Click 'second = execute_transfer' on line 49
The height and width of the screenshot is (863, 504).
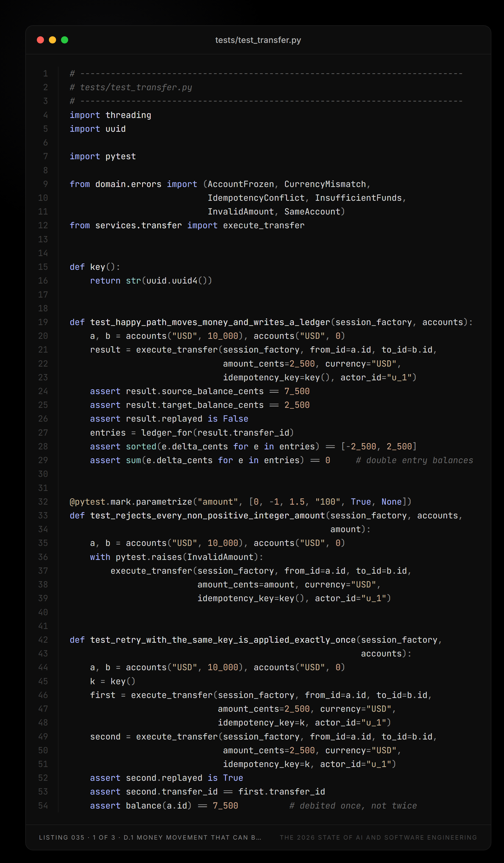pos(154,737)
